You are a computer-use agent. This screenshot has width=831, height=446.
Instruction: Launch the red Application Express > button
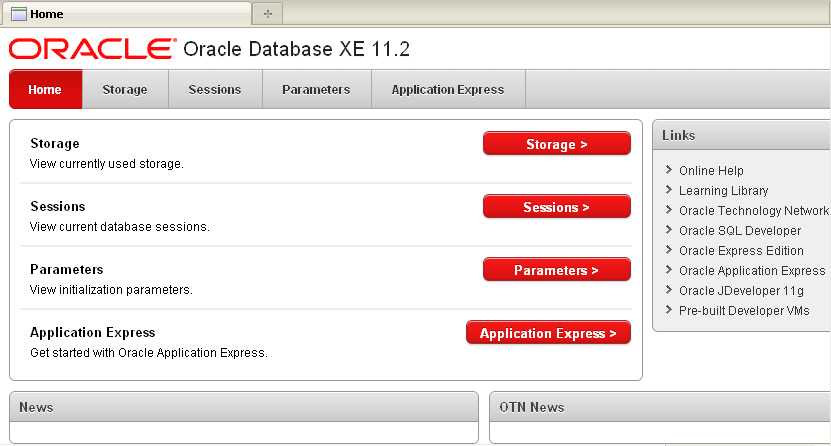(548, 333)
